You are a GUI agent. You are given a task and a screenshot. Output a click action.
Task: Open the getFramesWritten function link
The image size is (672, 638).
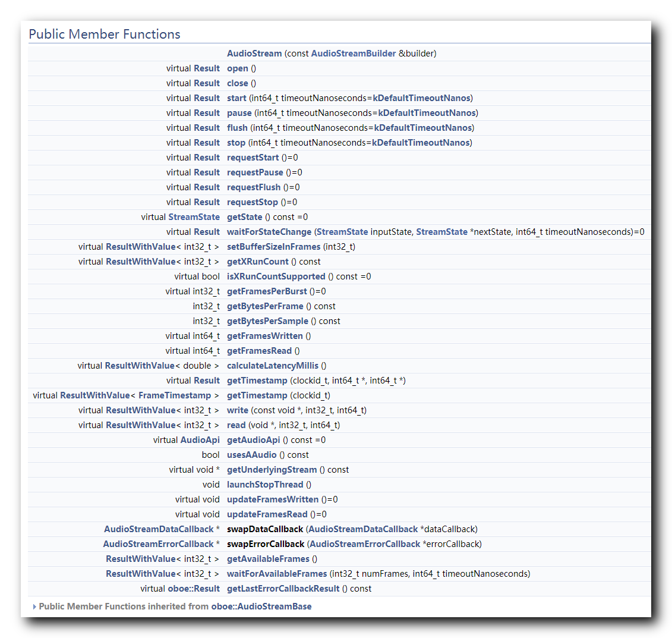click(x=265, y=336)
